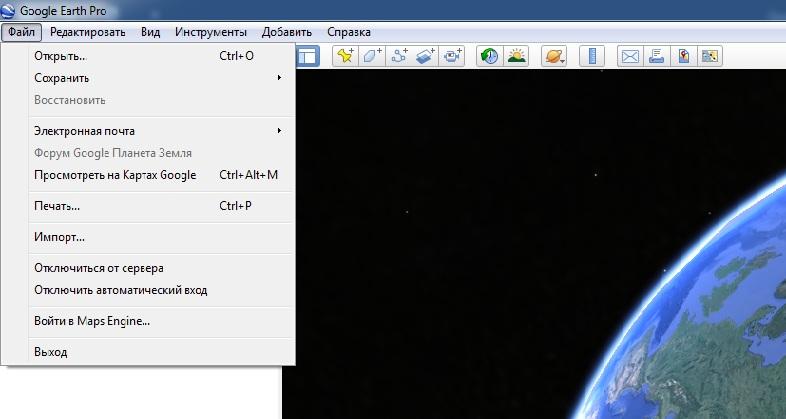The width and height of the screenshot is (786, 419).
Task: Show historical imagery clock icon
Action: 489,56
